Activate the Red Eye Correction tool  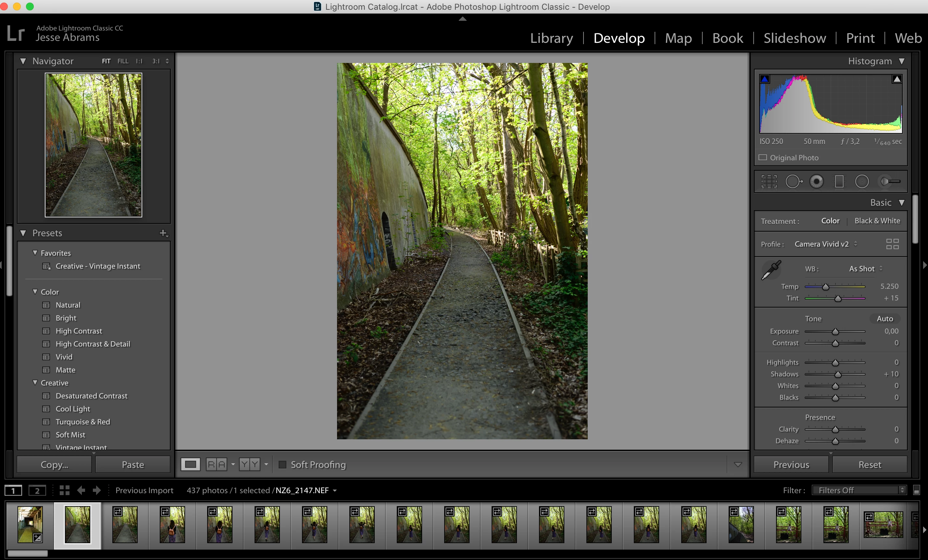click(x=817, y=182)
